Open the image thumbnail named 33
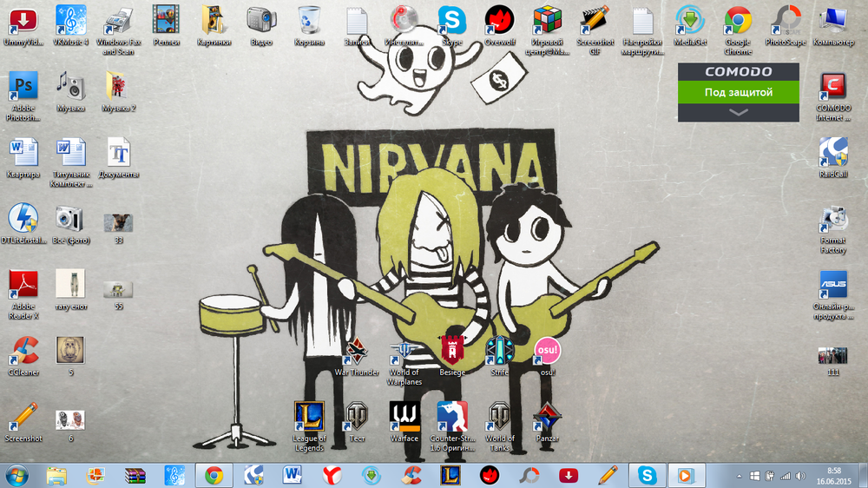The width and height of the screenshot is (868, 488). coord(118,228)
